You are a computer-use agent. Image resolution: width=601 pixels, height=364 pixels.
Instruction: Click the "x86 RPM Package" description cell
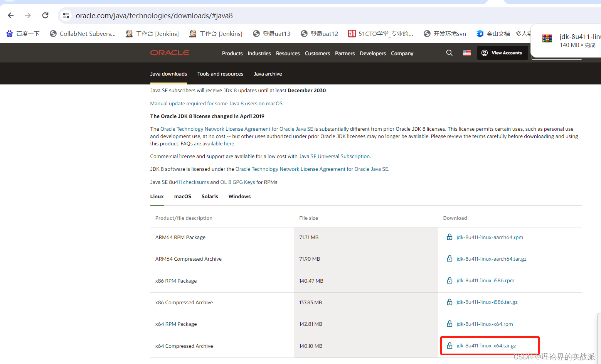pos(222,281)
